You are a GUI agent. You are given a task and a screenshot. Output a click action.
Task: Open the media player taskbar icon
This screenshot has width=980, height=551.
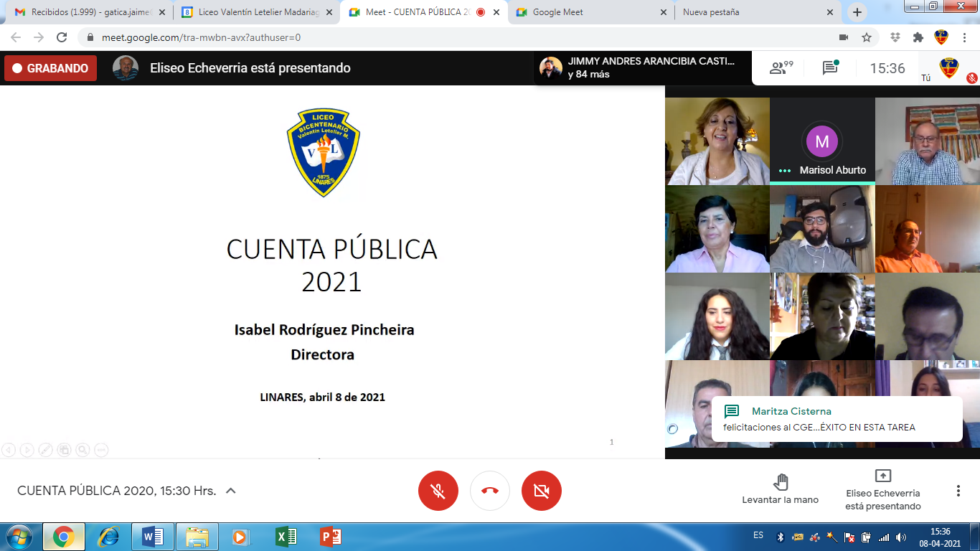coord(240,537)
